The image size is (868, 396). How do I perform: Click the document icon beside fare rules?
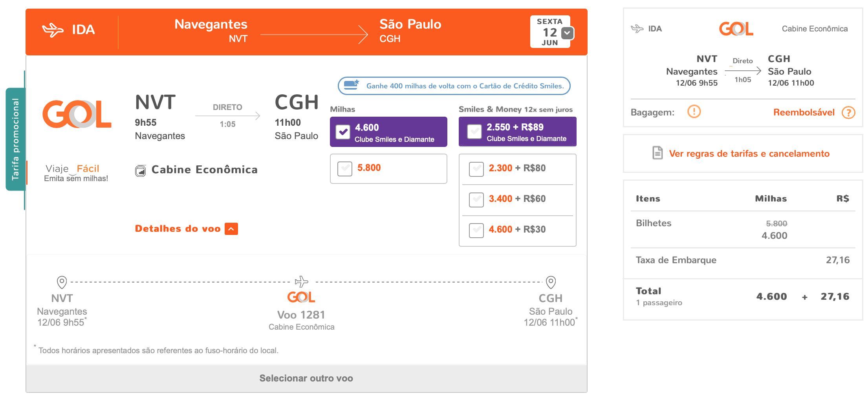(657, 153)
